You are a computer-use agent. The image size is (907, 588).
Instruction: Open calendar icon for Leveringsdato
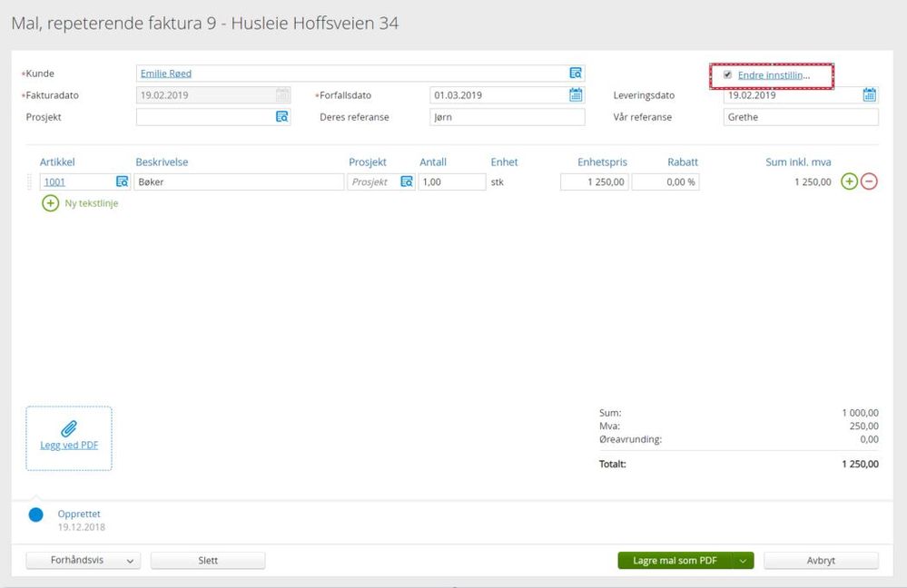[870, 94]
